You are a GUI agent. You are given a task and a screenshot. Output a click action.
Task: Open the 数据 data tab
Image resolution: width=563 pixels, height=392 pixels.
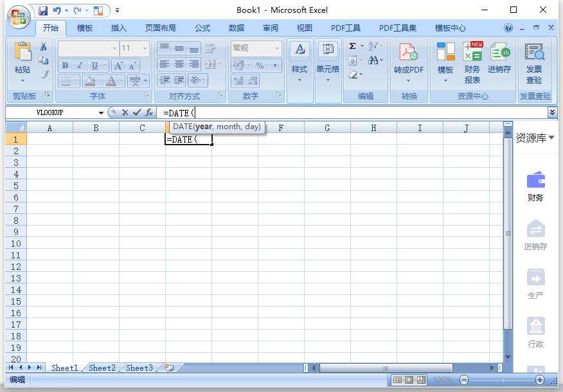(237, 28)
